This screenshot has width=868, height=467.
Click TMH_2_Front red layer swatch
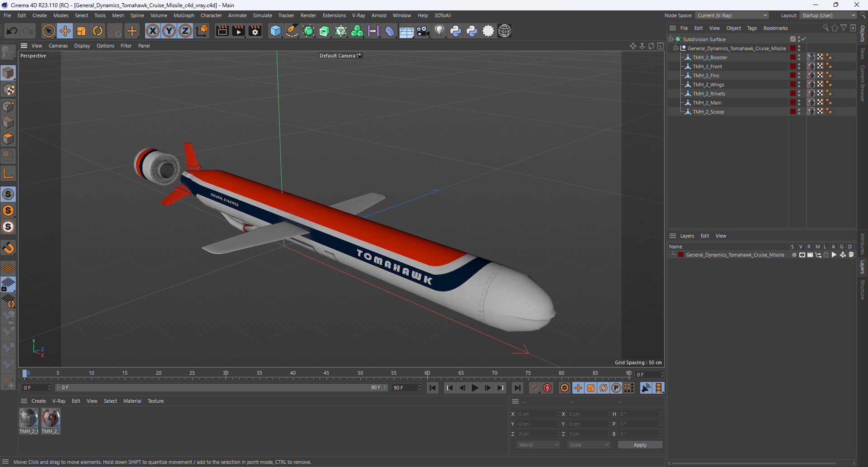click(793, 66)
